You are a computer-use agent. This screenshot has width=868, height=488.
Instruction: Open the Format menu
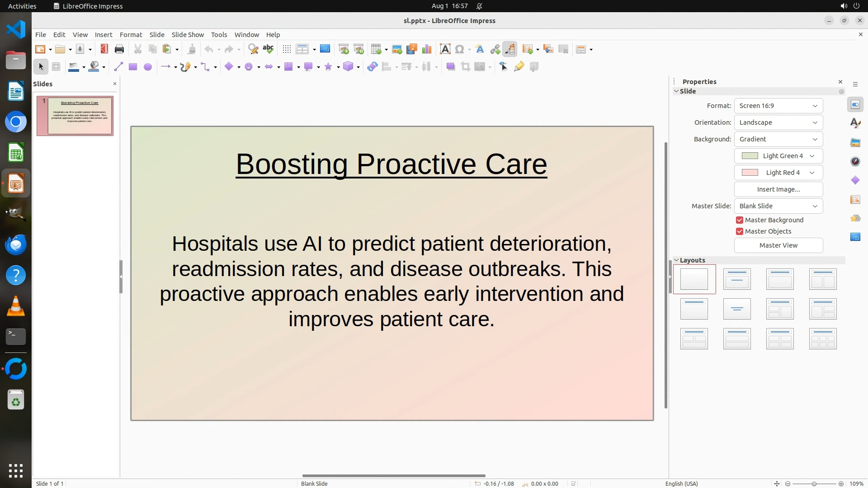coord(131,35)
